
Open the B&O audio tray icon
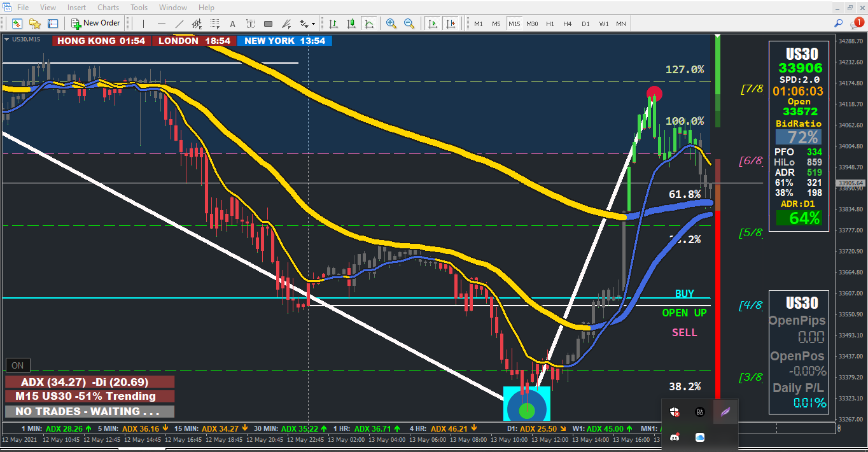tap(700, 413)
